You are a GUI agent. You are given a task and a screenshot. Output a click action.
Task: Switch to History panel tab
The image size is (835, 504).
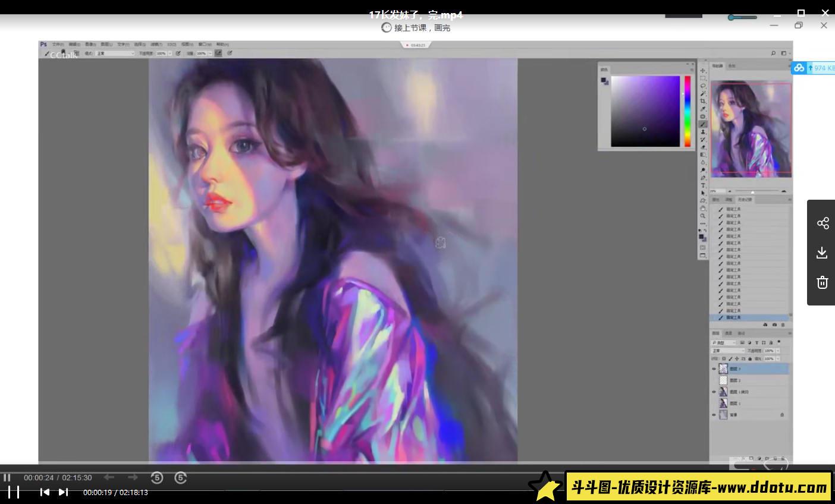pos(745,200)
